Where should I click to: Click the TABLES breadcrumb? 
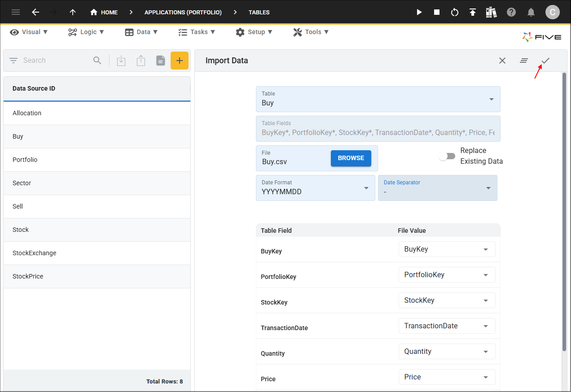pos(259,13)
